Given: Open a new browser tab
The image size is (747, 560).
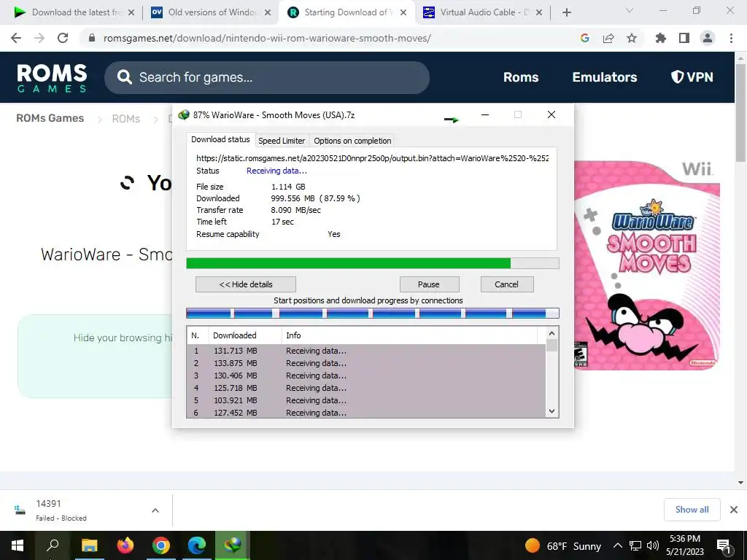Looking at the screenshot, I should [x=566, y=12].
